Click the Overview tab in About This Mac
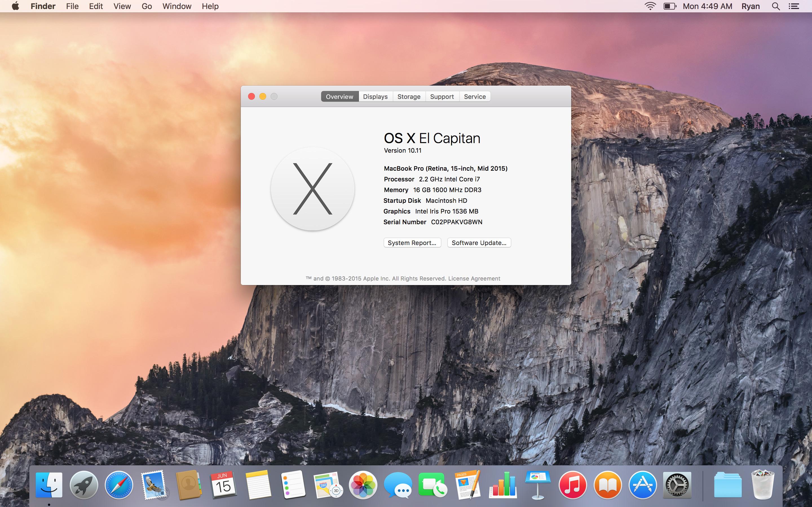812x507 pixels. pos(339,96)
